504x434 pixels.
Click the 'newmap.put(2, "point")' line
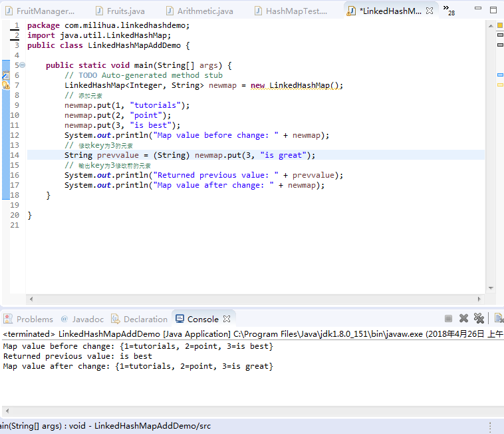click(x=118, y=115)
